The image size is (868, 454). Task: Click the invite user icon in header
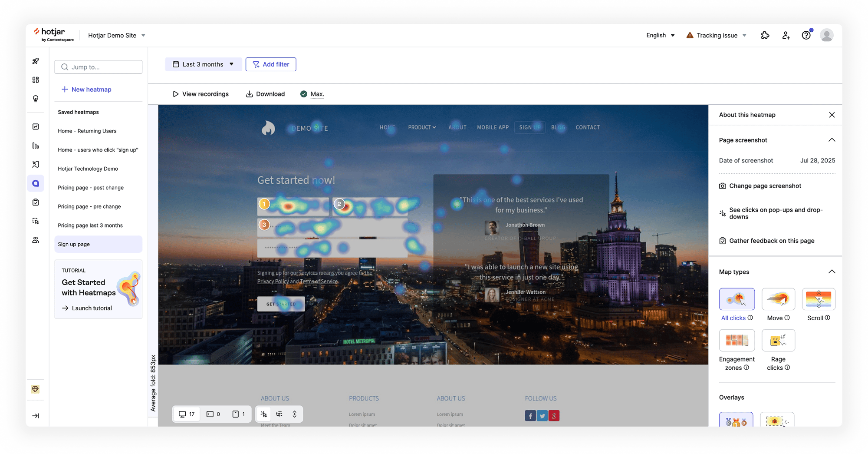786,36
